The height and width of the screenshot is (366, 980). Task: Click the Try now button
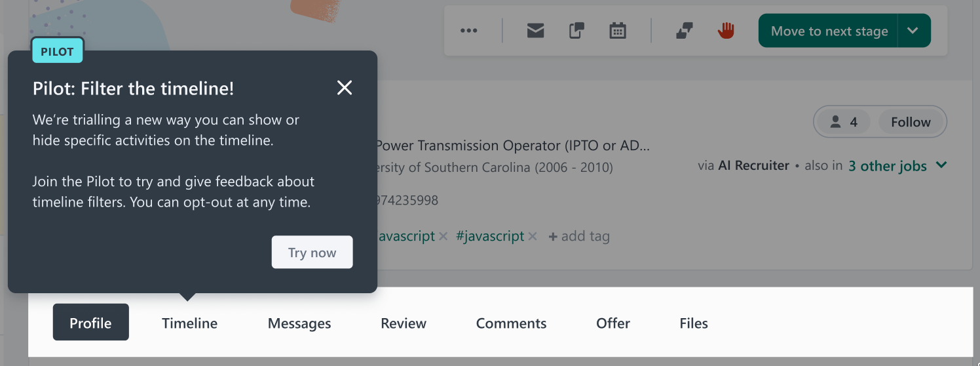click(x=312, y=253)
